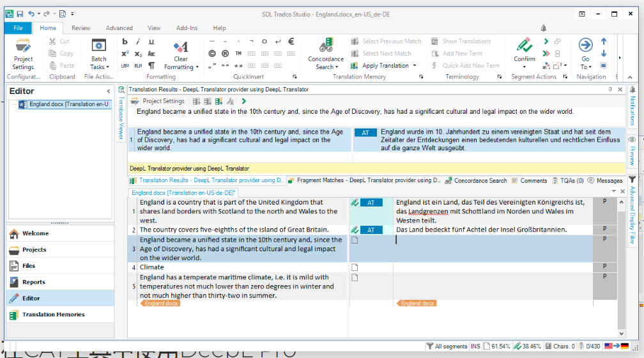
Task: Click the Paste command
Action: [62, 65]
